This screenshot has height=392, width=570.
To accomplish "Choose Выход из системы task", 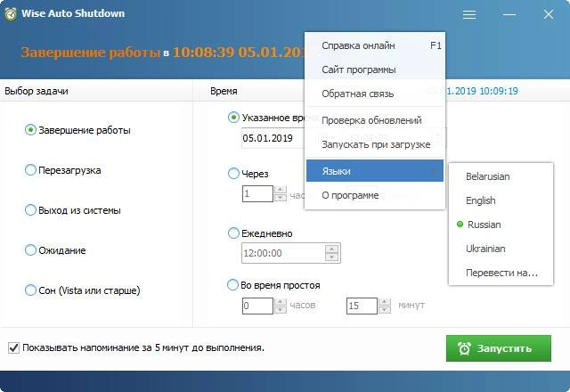I will point(30,210).
